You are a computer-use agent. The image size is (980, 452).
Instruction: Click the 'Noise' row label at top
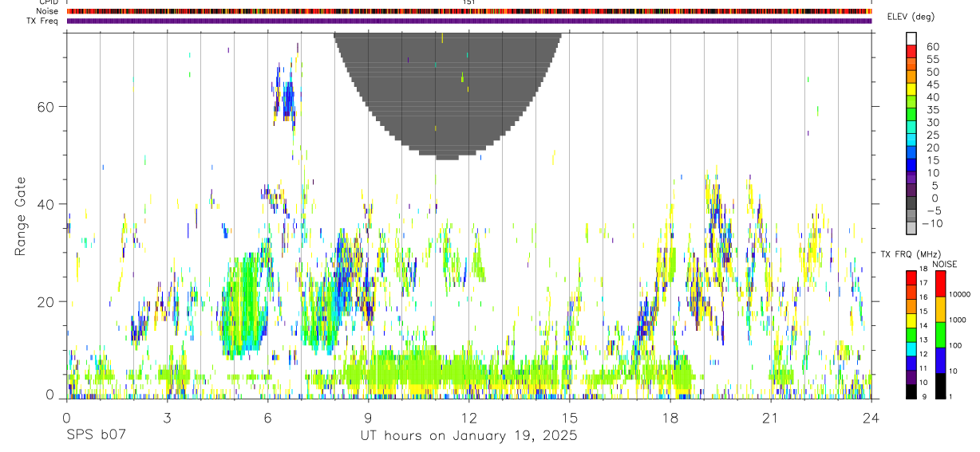pos(49,11)
